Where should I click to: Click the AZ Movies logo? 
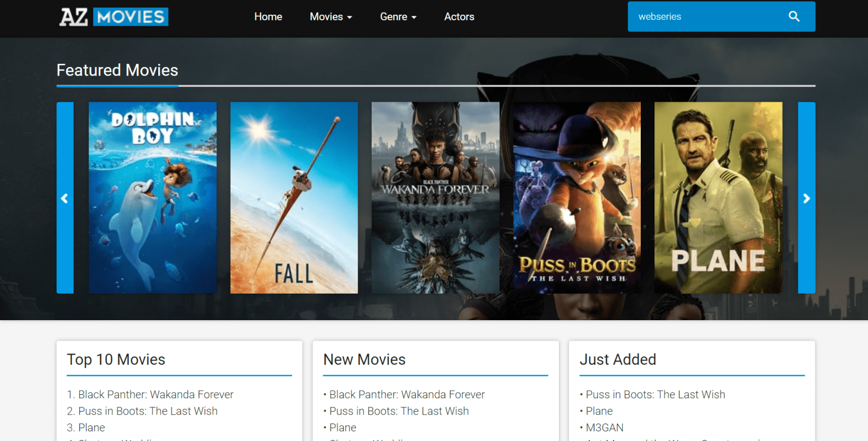click(113, 16)
